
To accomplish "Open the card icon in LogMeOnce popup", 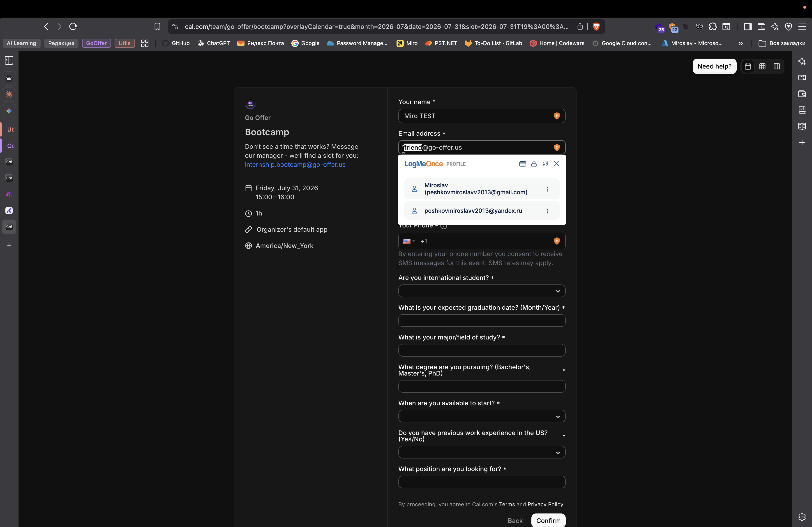I will (522, 164).
